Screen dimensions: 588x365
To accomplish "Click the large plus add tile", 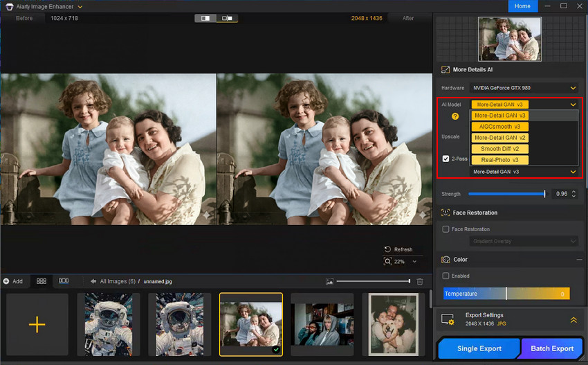I will pos(37,324).
